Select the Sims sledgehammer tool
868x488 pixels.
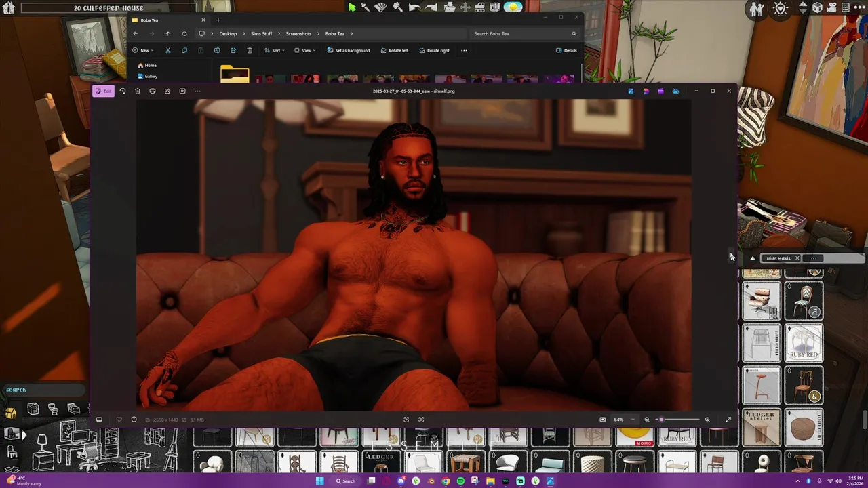[x=397, y=7]
